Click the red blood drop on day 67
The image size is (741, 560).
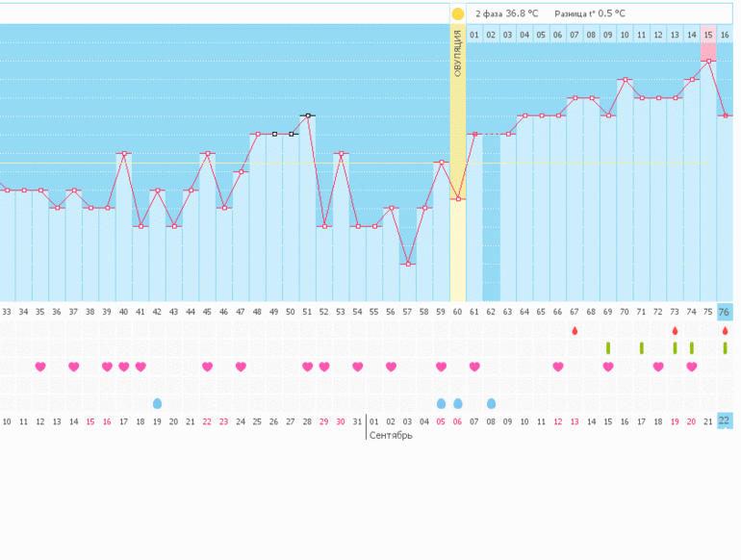coord(575,330)
